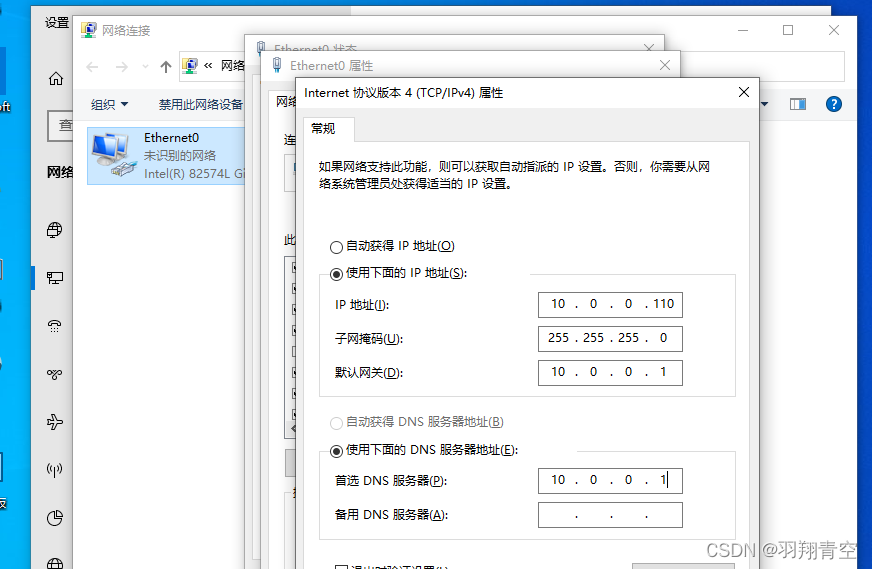Open the Airplane mode icon in Settings
Viewport: 872px width, 569px height.
54,422
